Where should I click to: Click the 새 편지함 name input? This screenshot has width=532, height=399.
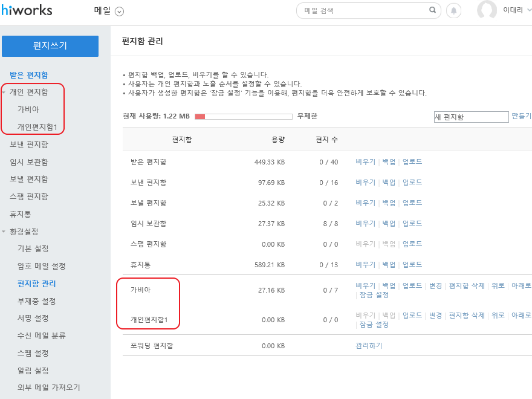(x=472, y=117)
